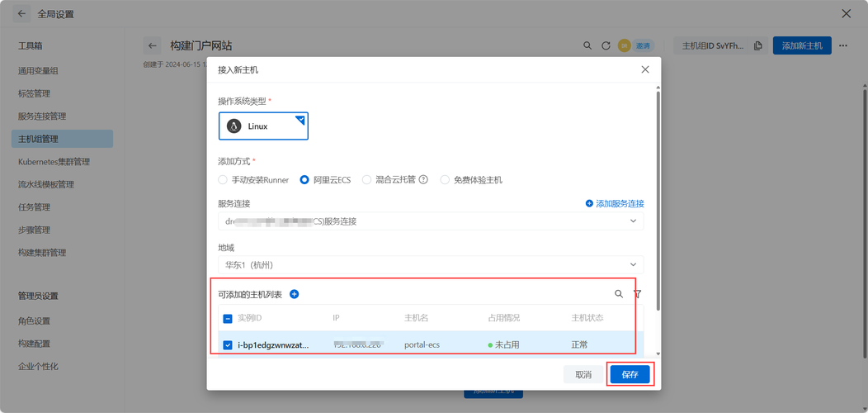Uncheck the i-bp1edgzwnwzat host row checkbox
This screenshot has width=868, height=413.
(228, 344)
